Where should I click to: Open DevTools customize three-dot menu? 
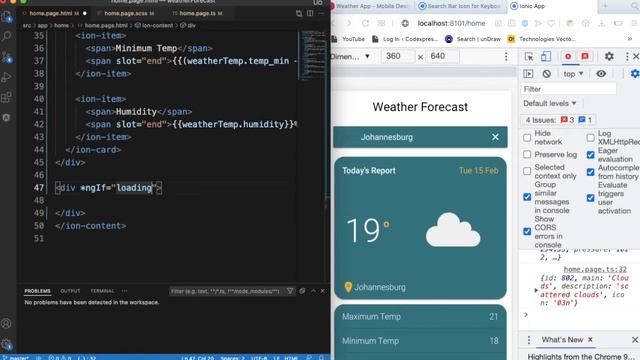click(627, 56)
